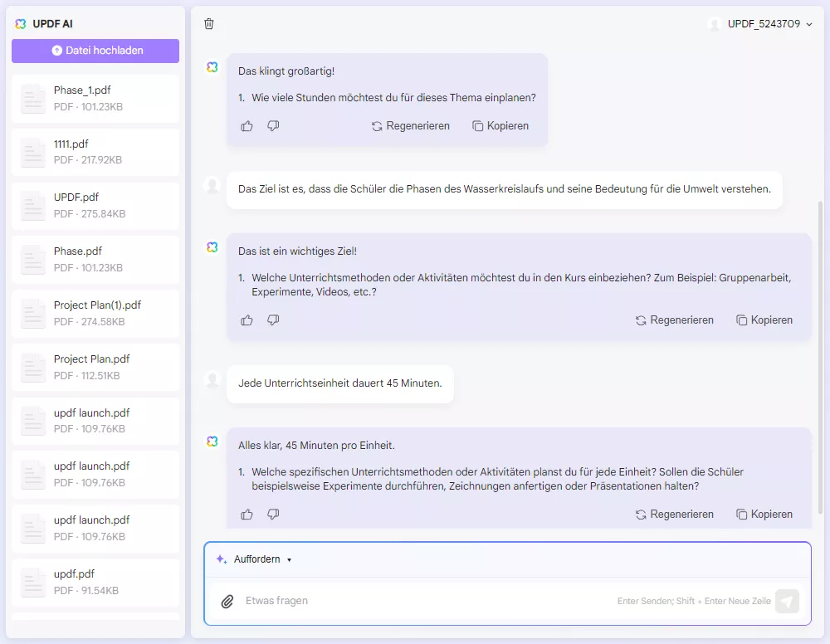Click the Project Plan(1).pdf document icon
This screenshot has height=644, width=830.
click(x=33, y=315)
